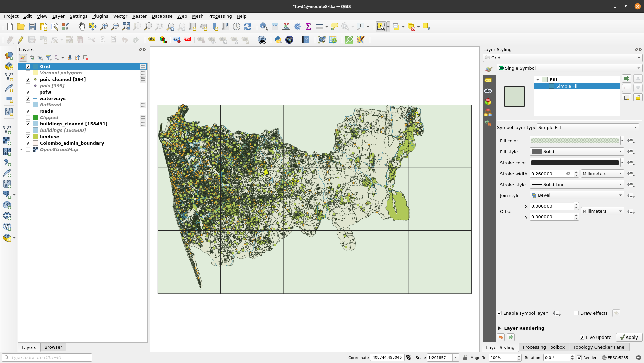644x363 pixels.
Task: Click the Fill color swatch
Action: 575,141
